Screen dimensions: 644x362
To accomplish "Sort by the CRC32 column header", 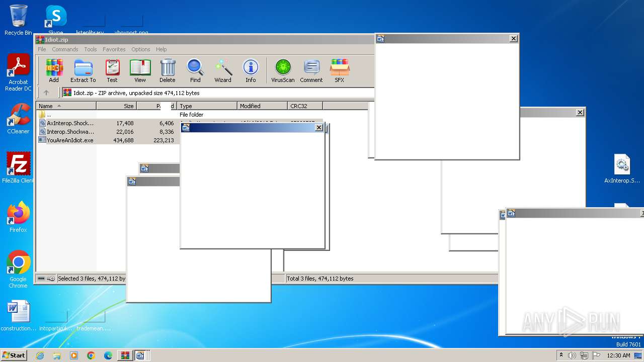I will point(305,106).
